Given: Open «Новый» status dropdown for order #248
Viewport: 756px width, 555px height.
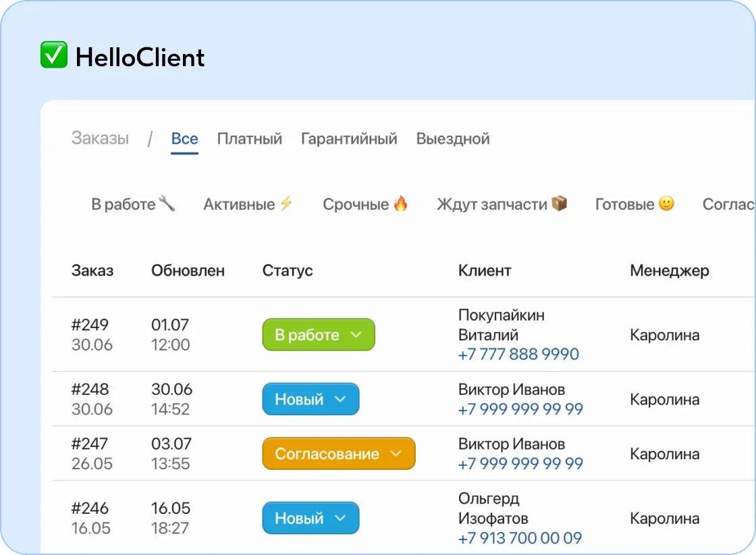Looking at the screenshot, I should pos(310,399).
